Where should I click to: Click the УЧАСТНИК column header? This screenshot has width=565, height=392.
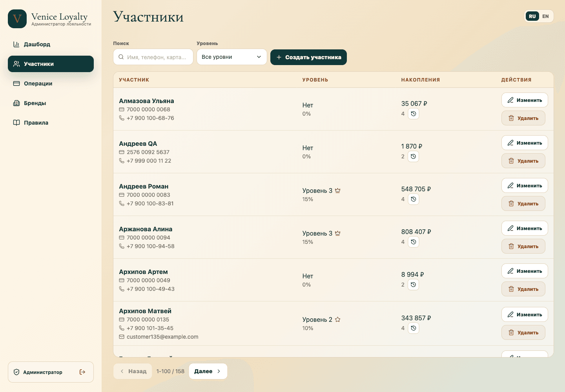(x=134, y=80)
